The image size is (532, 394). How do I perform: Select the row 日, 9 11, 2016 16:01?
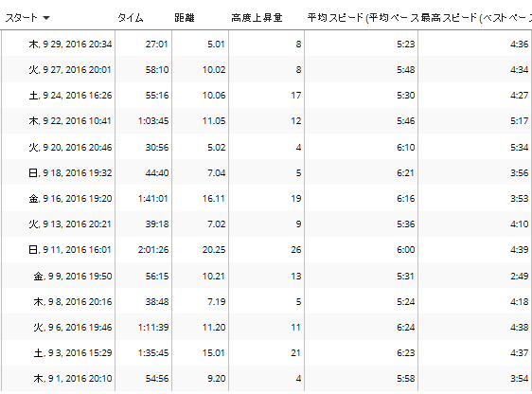pyautogui.click(x=266, y=250)
